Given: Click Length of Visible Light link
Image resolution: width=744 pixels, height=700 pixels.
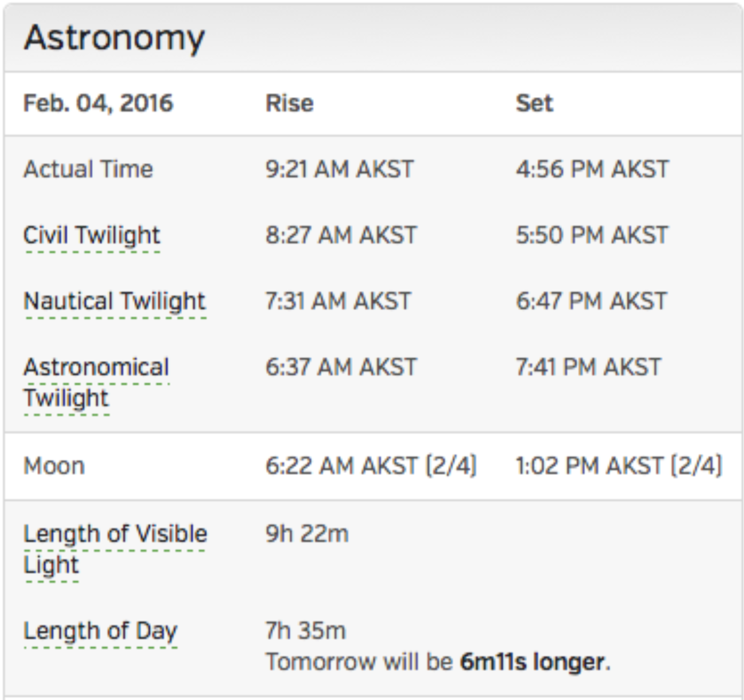Looking at the screenshot, I should (x=115, y=535).
